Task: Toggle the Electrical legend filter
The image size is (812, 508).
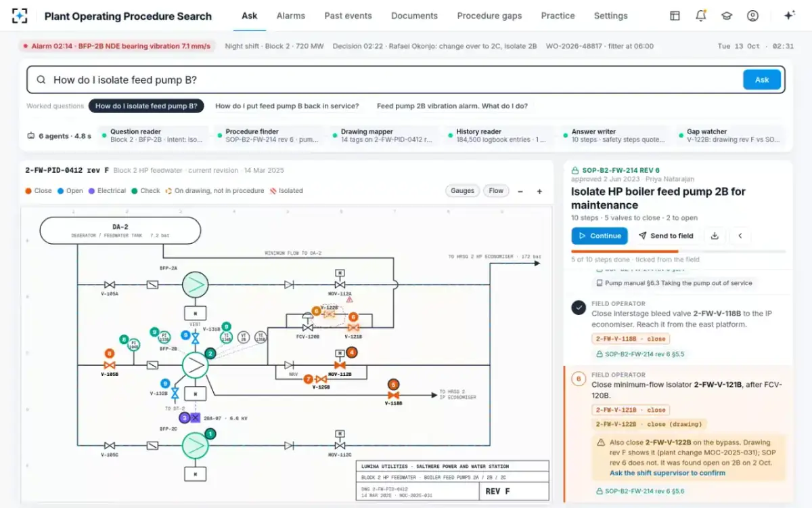Action: click(x=107, y=191)
